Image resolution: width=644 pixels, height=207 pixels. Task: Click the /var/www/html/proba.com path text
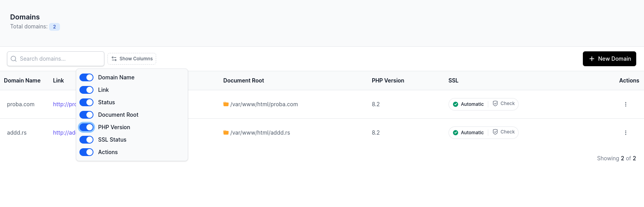coord(264,104)
